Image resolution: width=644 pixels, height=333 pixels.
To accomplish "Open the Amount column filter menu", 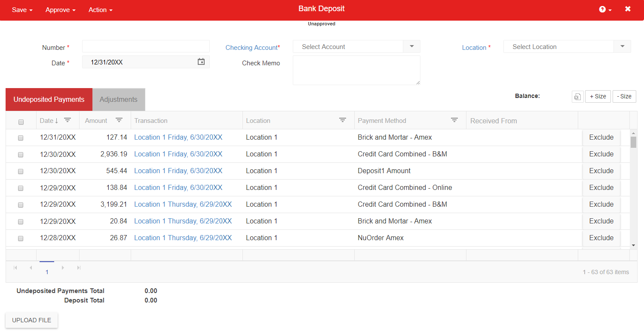I will pos(119,120).
